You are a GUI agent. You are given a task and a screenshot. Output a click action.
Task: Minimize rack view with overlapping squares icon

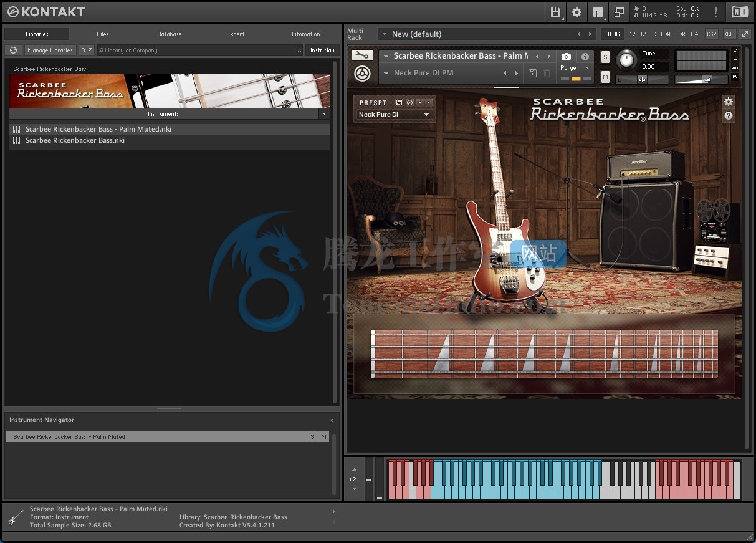point(619,12)
